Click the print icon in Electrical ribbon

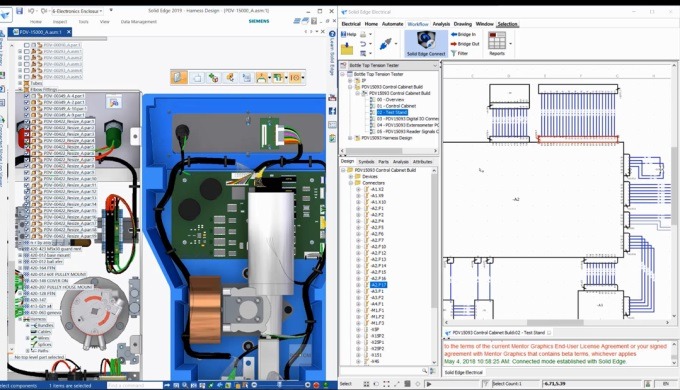[363, 34]
